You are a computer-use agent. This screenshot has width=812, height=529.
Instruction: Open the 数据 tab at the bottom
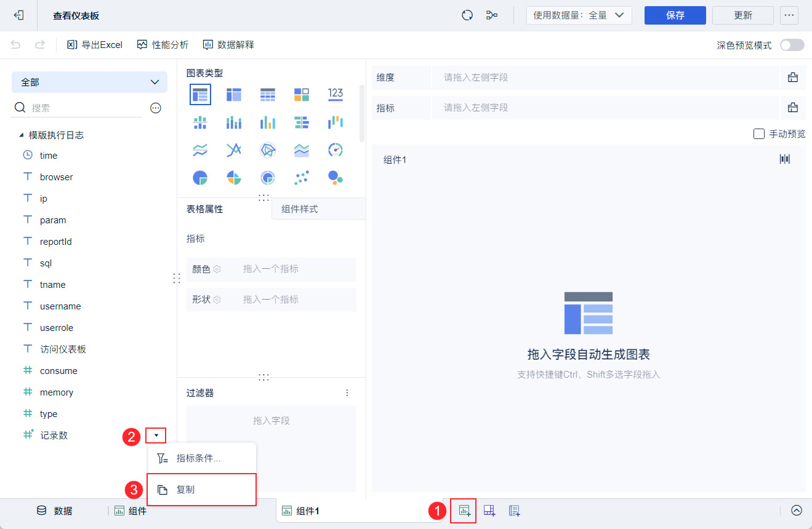[54, 511]
